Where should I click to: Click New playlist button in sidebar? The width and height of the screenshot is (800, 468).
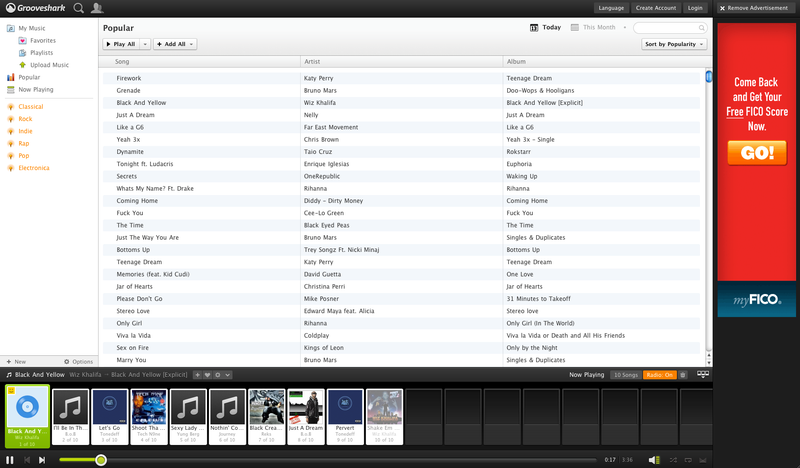click(x=16, y=361)
